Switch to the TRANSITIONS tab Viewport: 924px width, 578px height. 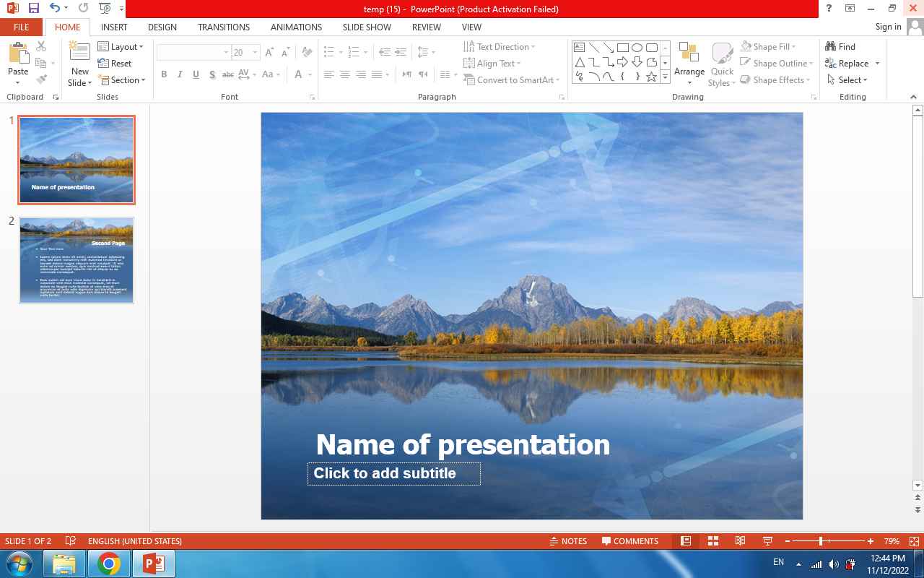224,27
